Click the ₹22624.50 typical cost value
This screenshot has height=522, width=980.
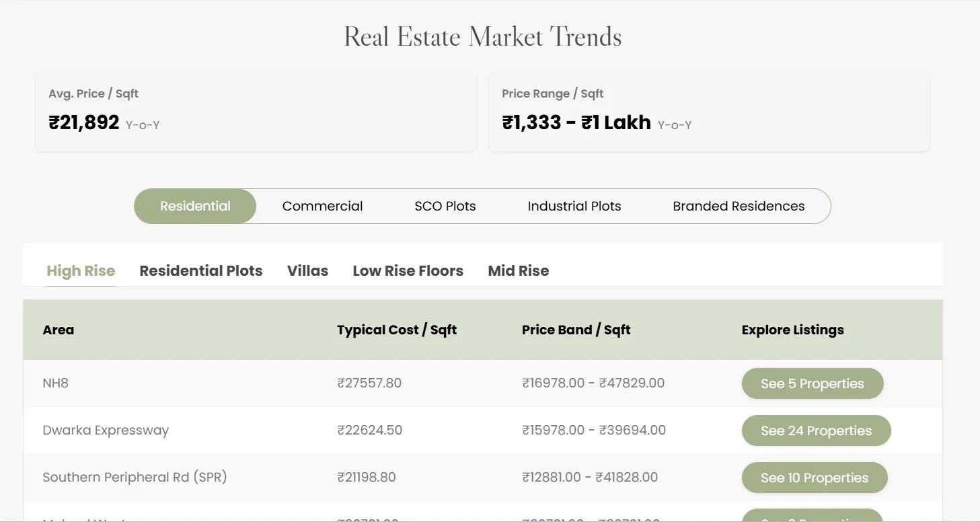(x=370, y=430)
